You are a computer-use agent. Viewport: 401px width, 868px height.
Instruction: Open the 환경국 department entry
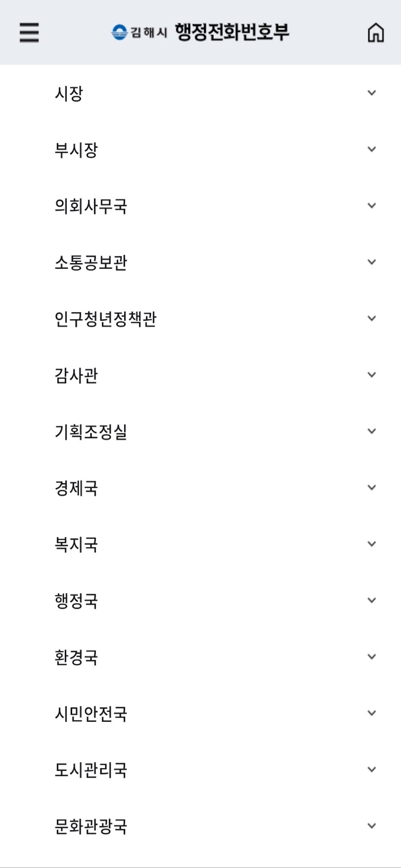coord(200,657)
